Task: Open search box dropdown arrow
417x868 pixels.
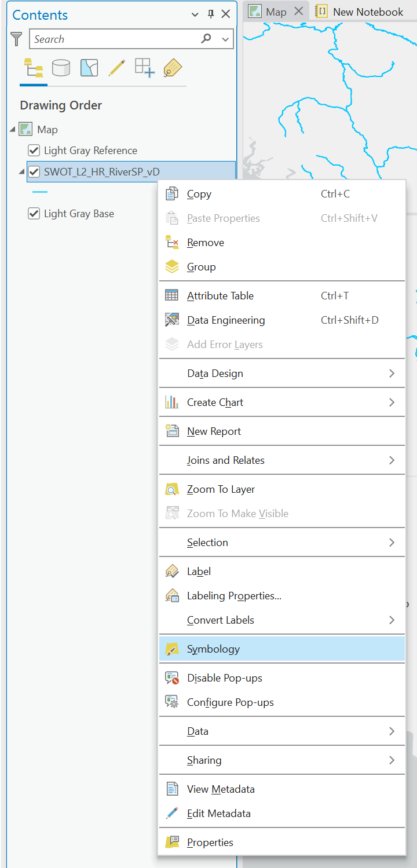Action: coord(225,39)
